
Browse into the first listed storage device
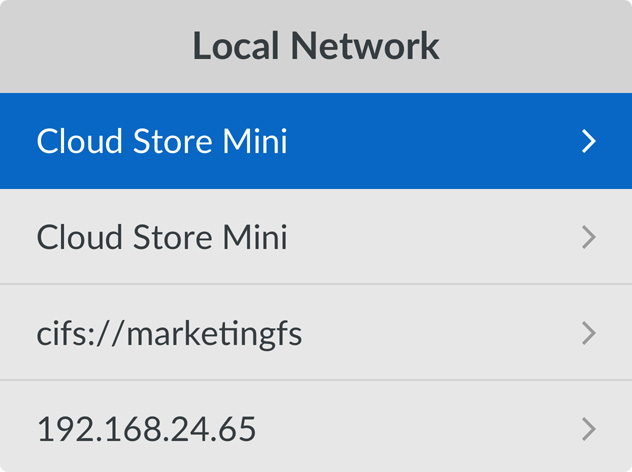(316, 141)
